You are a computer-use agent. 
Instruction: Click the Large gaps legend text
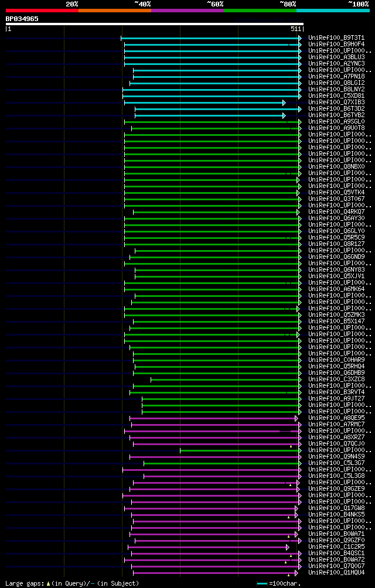[x=72, y=583]
